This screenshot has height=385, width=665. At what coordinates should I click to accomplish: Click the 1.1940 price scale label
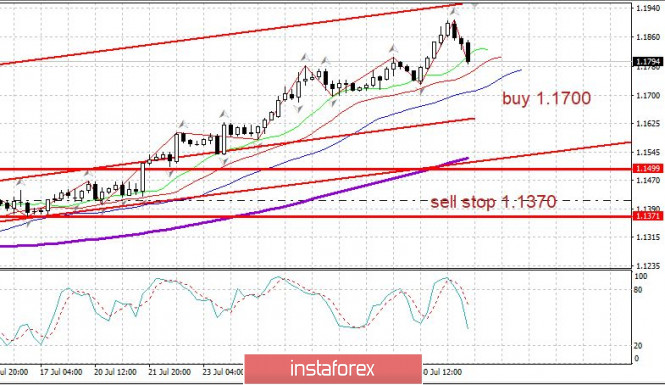[x=648, y=8]
